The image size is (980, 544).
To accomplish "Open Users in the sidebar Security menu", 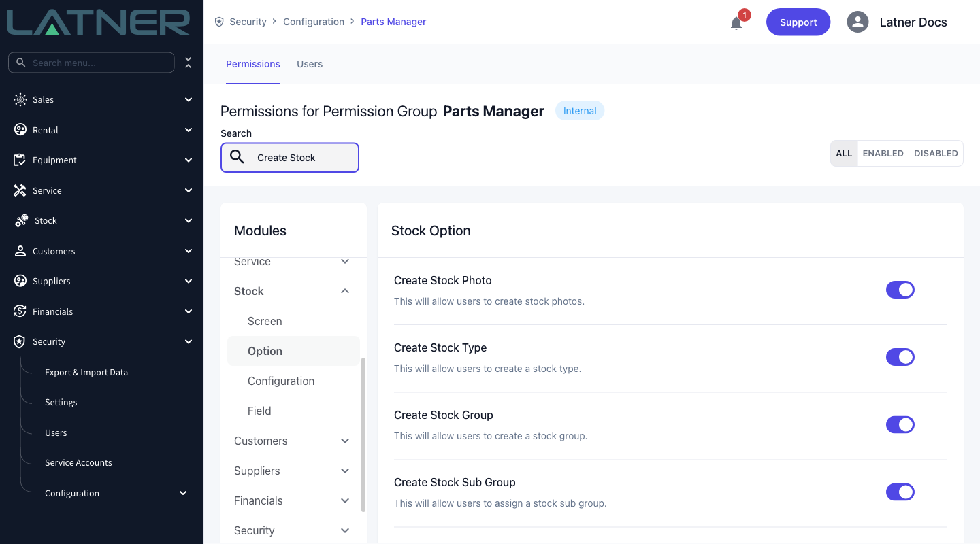I will coord(56,432).
